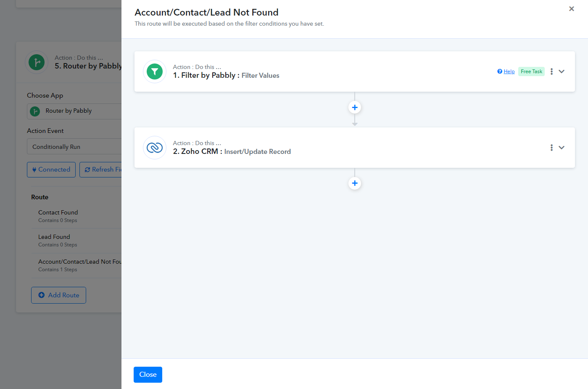This screenshot has height=389, width=588.
Task: Click the Add Route button
Action: click(x=58, y=295)
